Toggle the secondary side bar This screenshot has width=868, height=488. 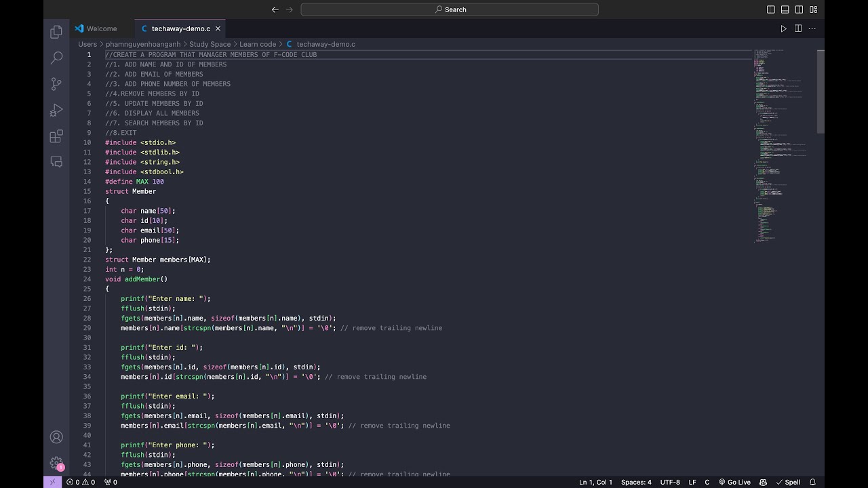click(x=799, y=9)
